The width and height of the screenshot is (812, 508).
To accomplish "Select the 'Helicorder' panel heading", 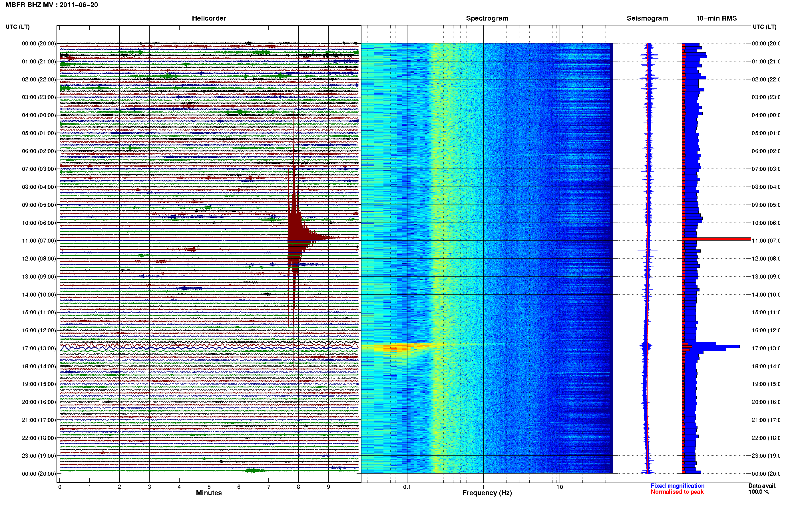I will (x=209, y=18).
